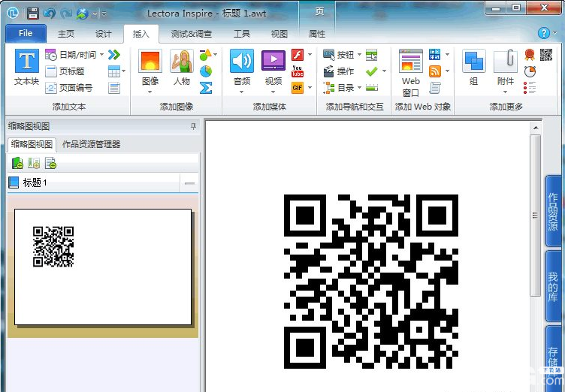The height and width of the screenshot is (392, 565).
Task: Pin the 缩略图视图 panel
Action: [193, 126]
